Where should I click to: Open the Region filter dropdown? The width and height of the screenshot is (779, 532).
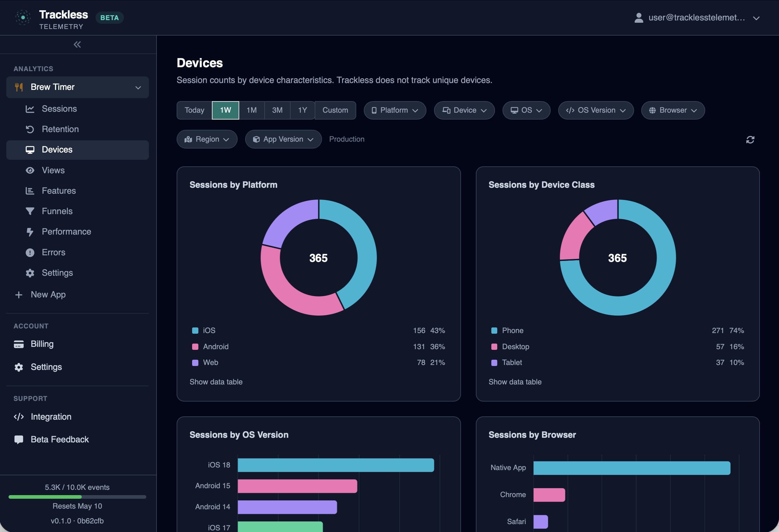[207, 139]
